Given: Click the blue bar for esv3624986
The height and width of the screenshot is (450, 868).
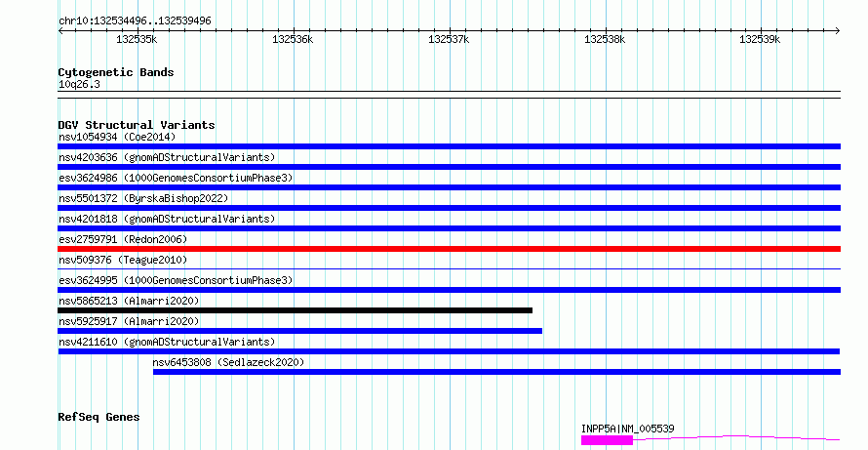Looking at the screenshot, I should [x=449, y=187].
